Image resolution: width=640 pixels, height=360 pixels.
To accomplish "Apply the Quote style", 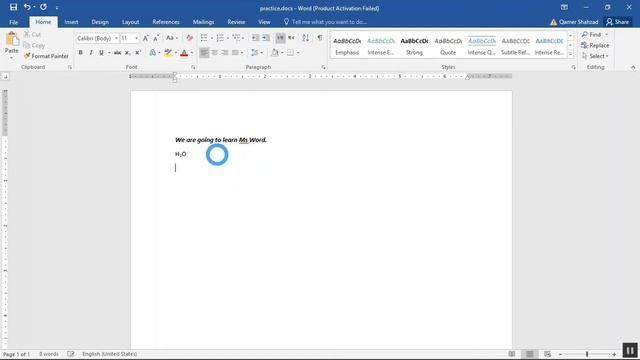I will pos(448,46).
